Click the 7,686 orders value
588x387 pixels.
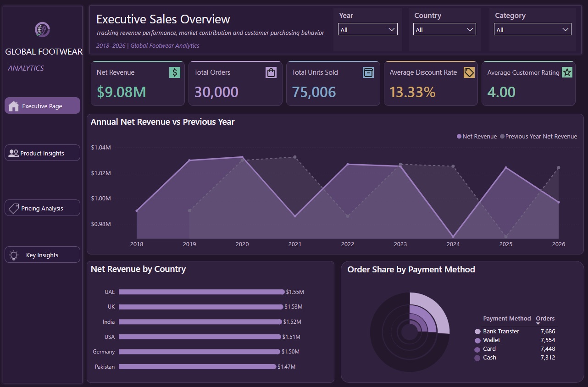pos(548,332)
